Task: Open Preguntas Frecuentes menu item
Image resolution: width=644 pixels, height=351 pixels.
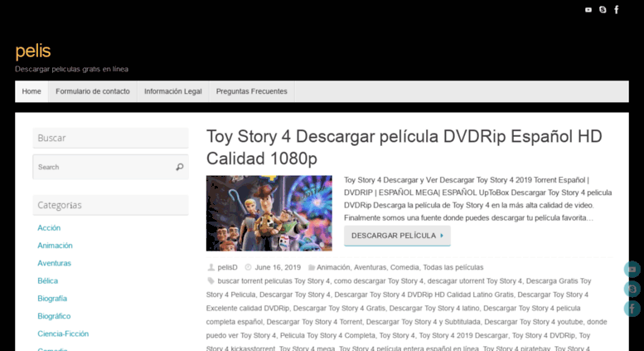Action: pyautogui.click(x=252, y=91)
